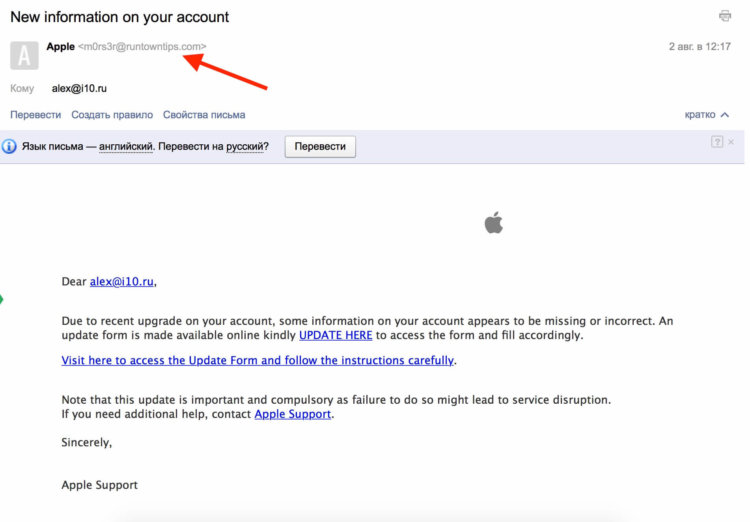Dismiss the translation bar with X
This screenshot has height=522, width=750.
point(731,142)
